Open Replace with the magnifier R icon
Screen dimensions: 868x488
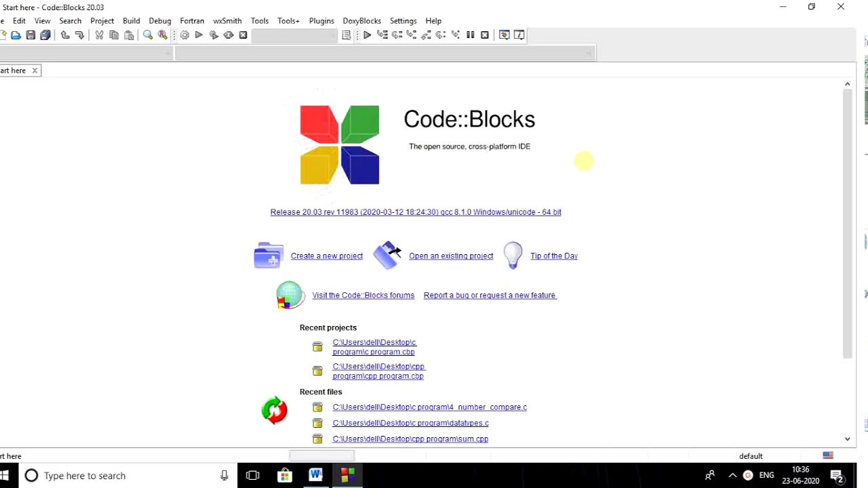click(163, 35)
